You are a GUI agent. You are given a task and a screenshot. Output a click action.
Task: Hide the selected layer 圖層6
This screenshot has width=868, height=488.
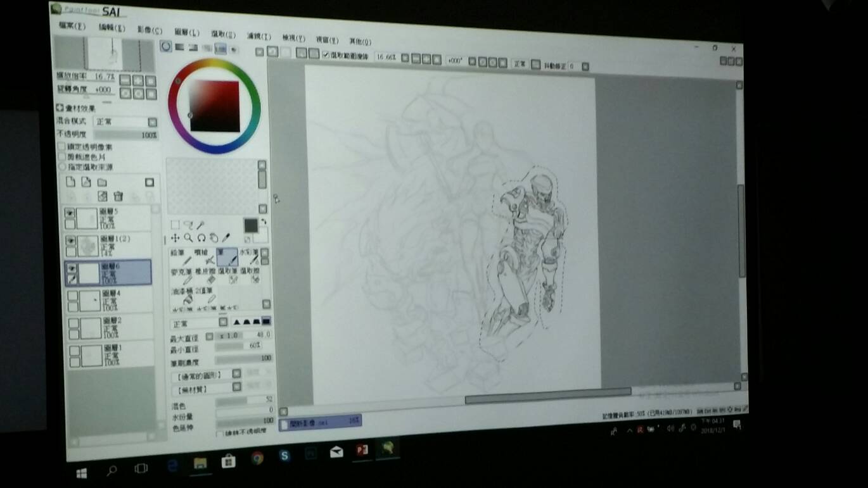pos(71,268)
